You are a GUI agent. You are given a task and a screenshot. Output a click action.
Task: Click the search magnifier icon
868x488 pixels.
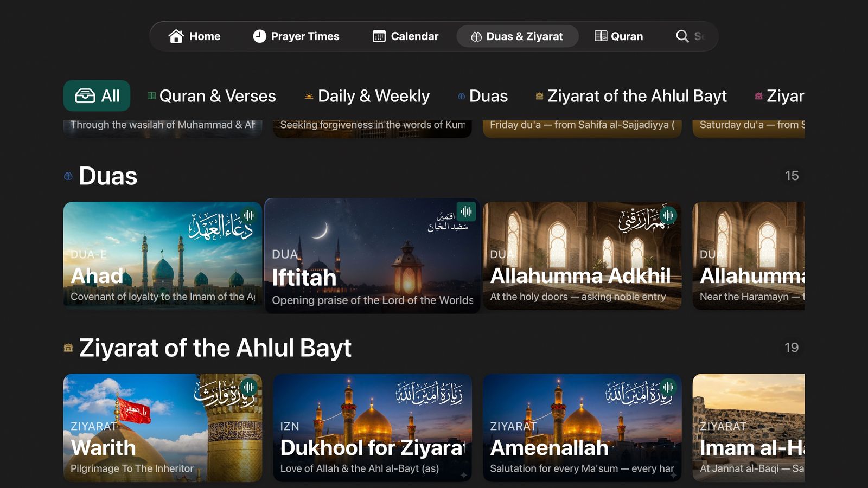pyautogui.click(x=682, y=36)
